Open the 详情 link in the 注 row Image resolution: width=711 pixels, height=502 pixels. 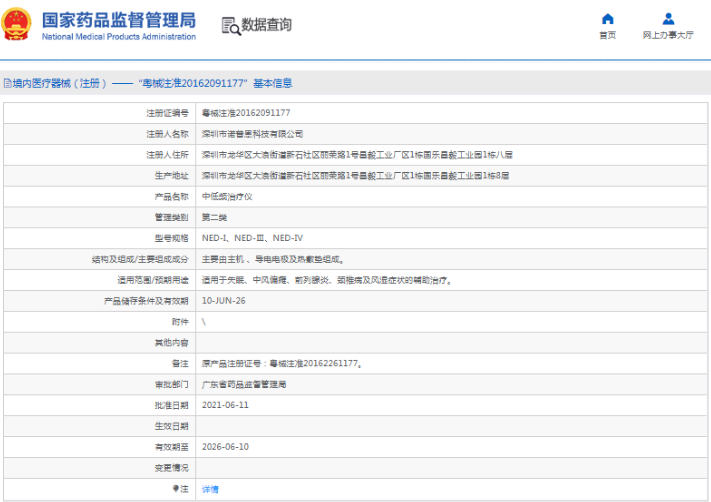click(210, 489)
